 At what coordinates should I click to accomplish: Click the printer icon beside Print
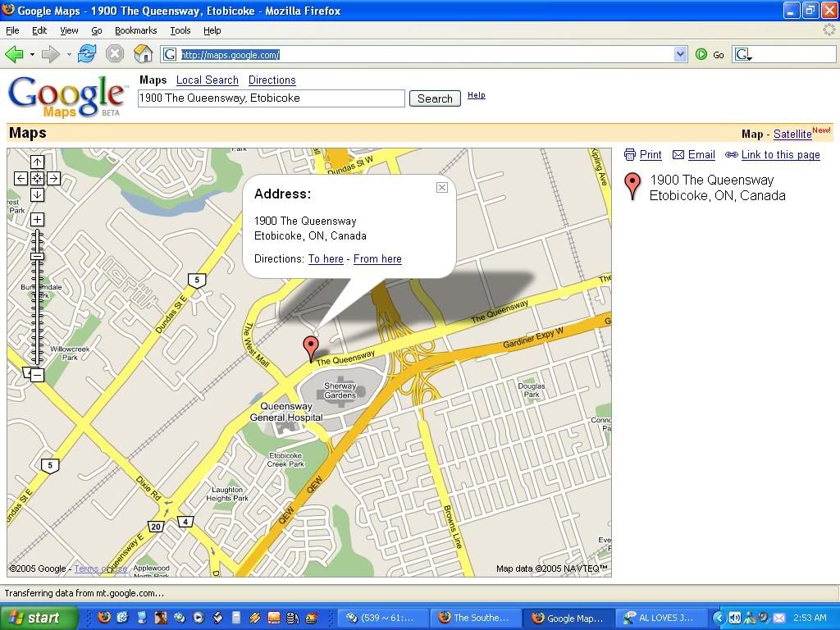click(x=630, y=155)
